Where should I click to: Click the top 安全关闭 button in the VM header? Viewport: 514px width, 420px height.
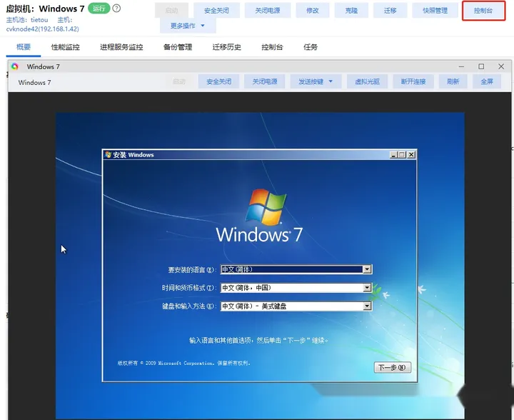point(216,11)
